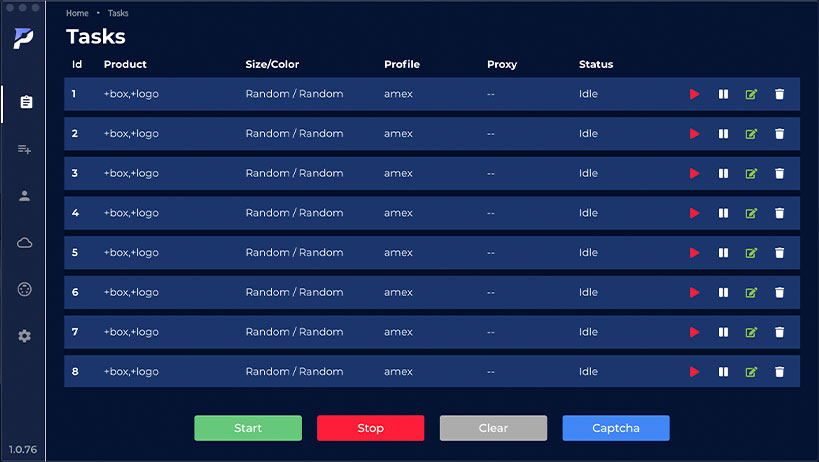This screenshot has width=819, height=462.
Task: Edit task 1
Action: click(751, 94)
